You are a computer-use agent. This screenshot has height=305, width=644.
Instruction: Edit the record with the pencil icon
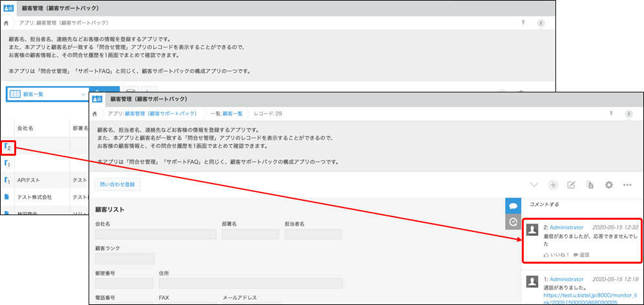point(572,185)
